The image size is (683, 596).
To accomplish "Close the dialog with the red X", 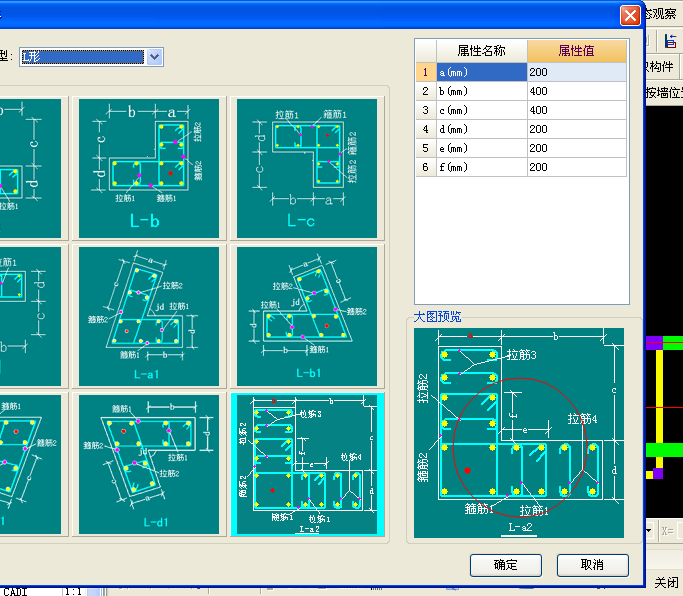I will pyautogui.click(x=630, y=15).
